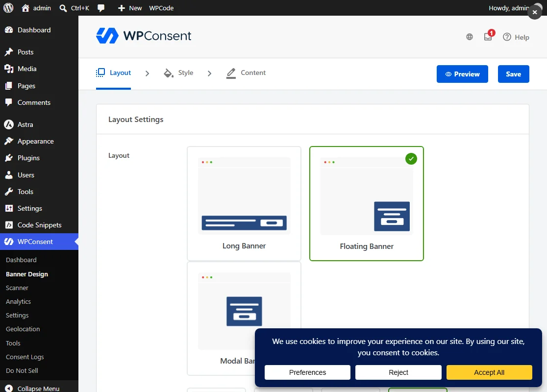Image resolution: width=547 pixels, height=392 pixels.
Task: Switch to the Style tab
Action: pyautogui.click(x=178, y=73)
